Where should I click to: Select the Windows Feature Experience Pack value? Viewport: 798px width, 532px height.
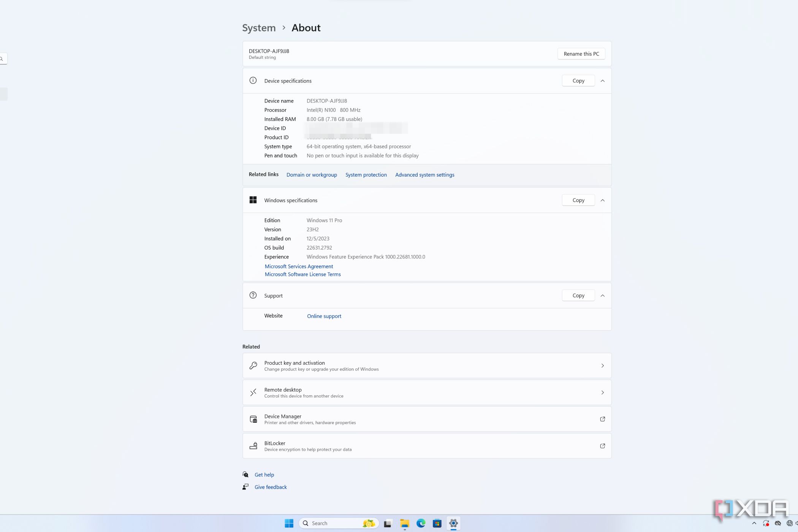tap(366, 257)
